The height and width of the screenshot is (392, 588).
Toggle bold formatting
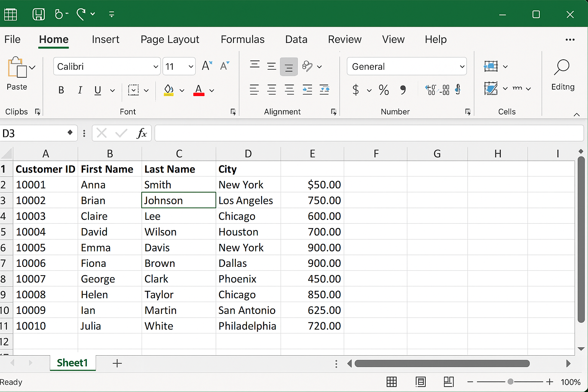coord(61,90)
